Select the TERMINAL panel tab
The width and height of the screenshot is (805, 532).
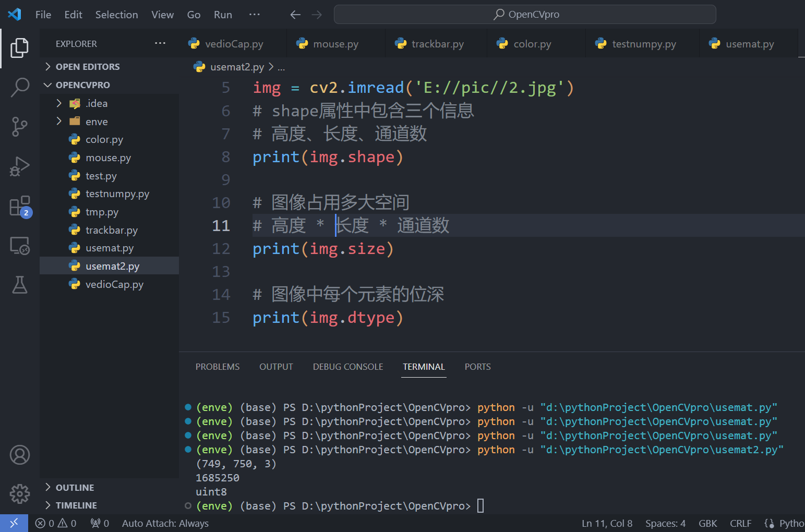[x=424, y=367]
